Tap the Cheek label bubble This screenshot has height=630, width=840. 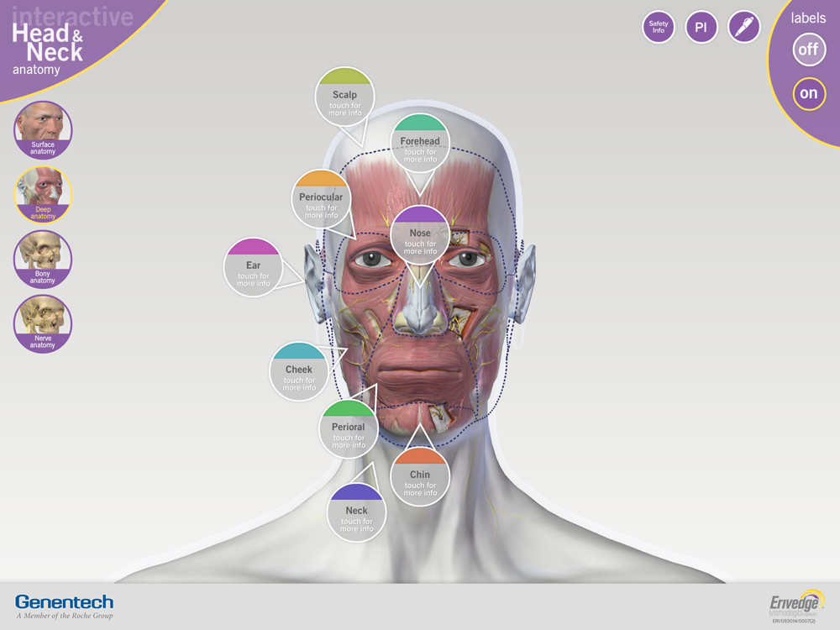(x=299, y=372)
